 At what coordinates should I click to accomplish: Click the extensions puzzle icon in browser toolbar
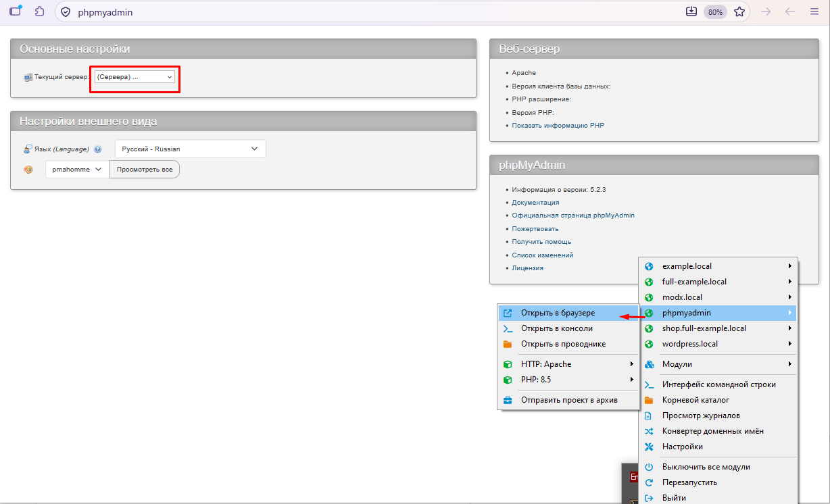[x=40, y=11]
